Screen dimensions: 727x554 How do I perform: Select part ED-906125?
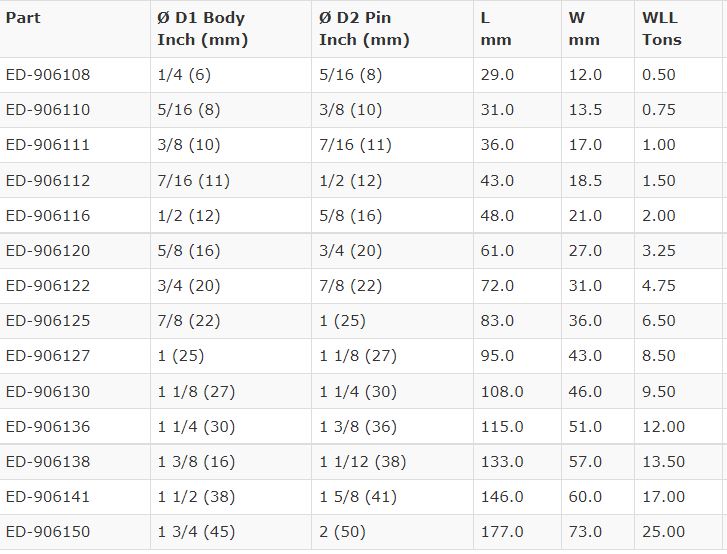(x=48, y=321)
